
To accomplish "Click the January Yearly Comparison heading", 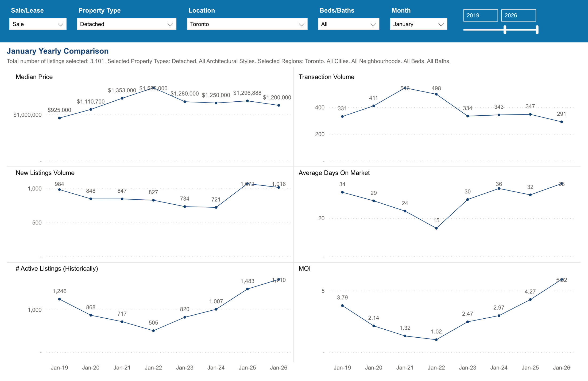I will pyautogui.click(x=57, y=51).
